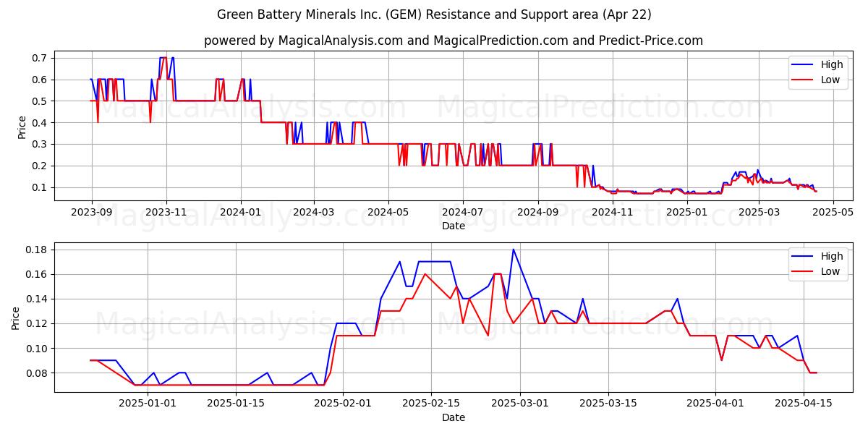Click the '0.14' price tick on bottom chart
This screenshot has height=434, width=868.
pos(38,299)
